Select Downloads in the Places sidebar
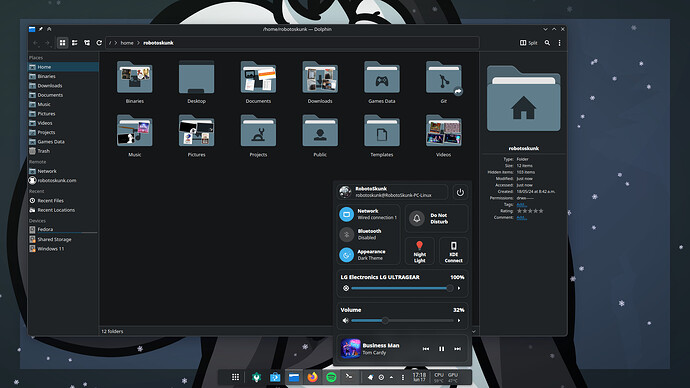Image resolution: width=690 pixels, height=388 pixels. click(63, 86)
